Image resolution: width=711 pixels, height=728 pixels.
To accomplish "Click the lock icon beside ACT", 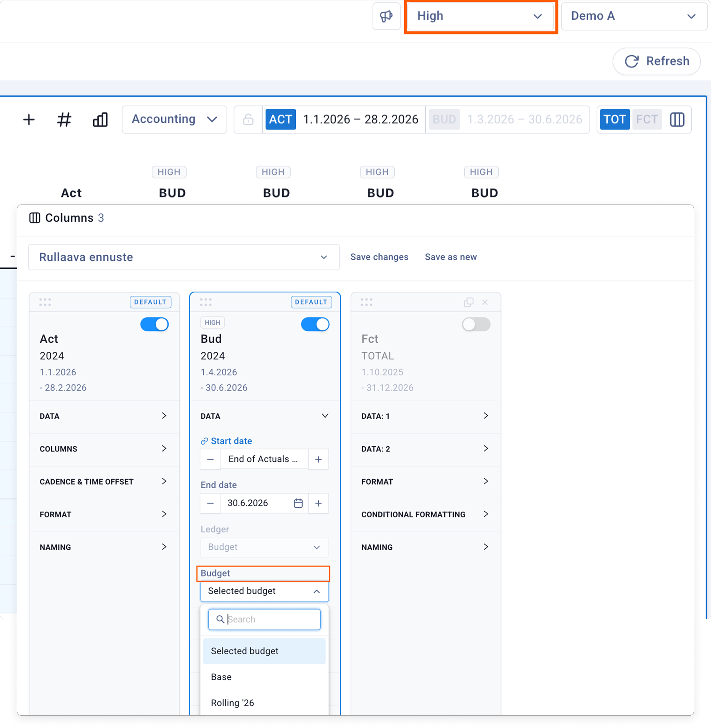I will click(x=248, y=119).
